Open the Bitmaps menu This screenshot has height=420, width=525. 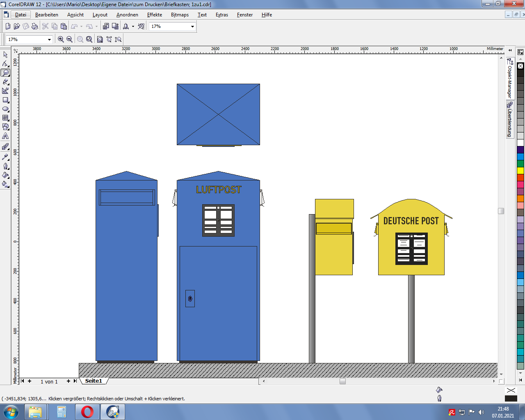[x=180, y=15]
